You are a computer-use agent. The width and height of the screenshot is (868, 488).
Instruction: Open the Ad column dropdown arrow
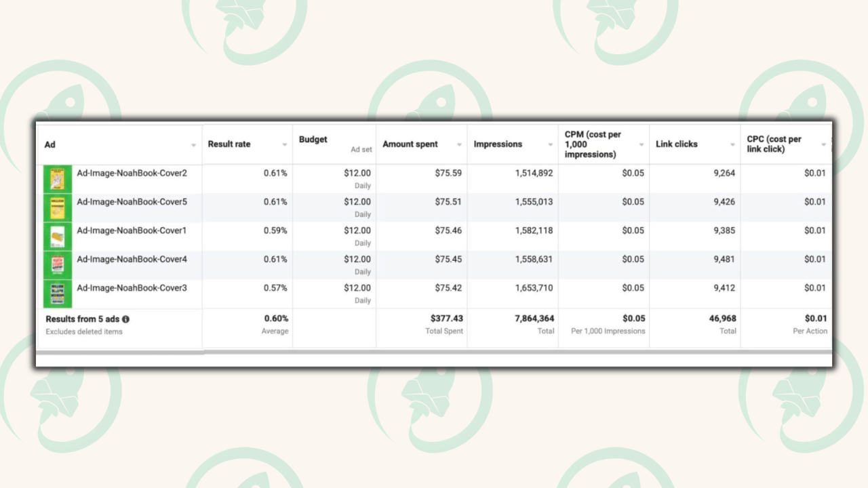point(193,145)
